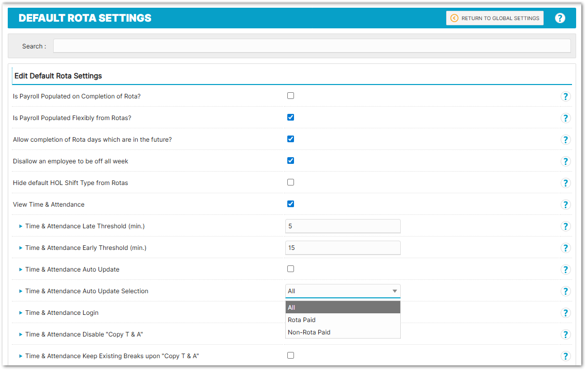This screenshot has height=370, width=588.
Task: Enable Payroll Populated on Completion of Rota checkbox
Action: click(x=290, y=96)
